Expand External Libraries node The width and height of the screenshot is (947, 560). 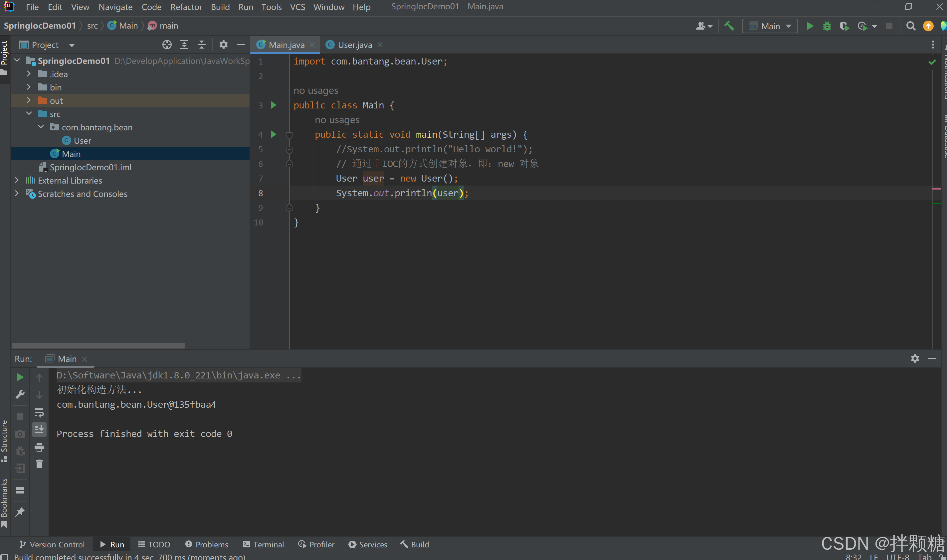tap(17, 180)
